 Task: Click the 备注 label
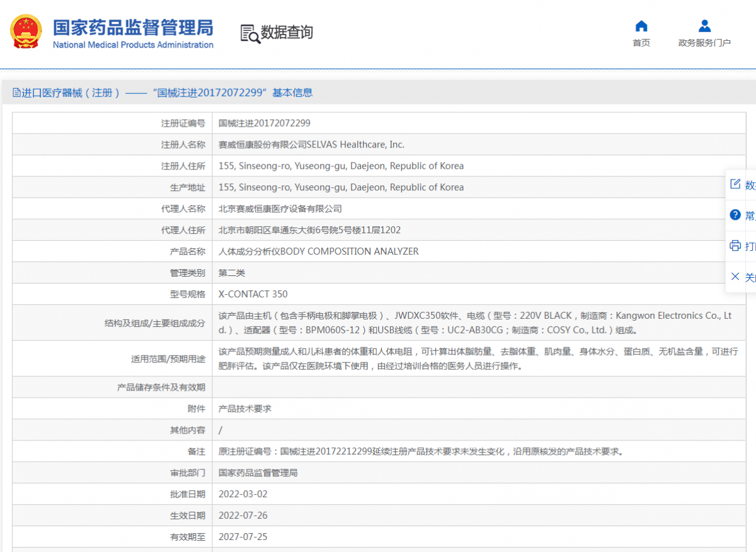[197, 451]
